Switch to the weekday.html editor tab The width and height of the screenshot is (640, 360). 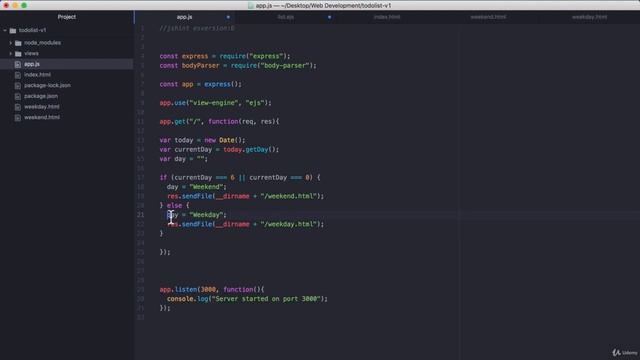(x=589, y=17)
